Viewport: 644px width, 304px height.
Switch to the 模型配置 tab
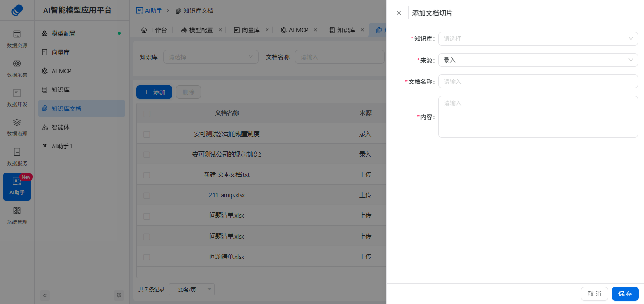pyautogui.click(x=197, y=30)
